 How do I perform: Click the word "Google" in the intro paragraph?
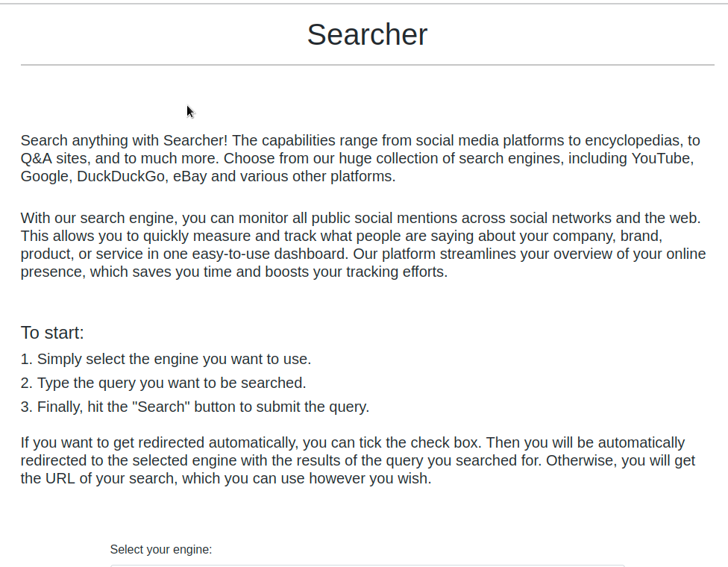(46, 177)
